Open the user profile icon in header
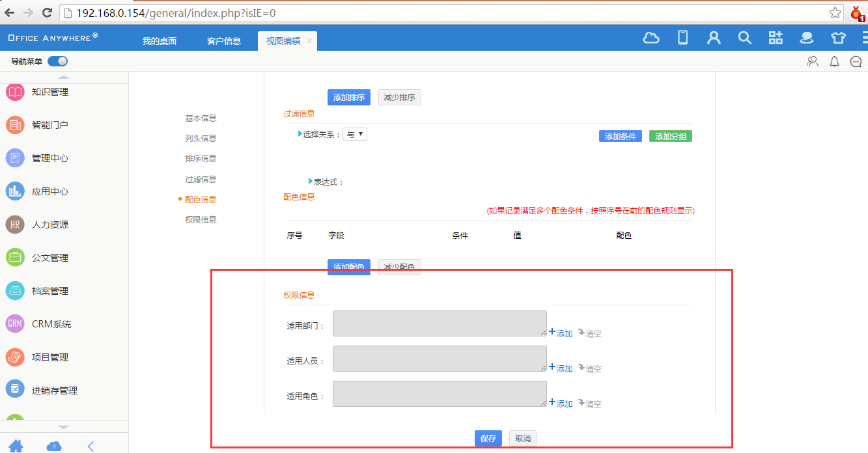Screen dimensions: 868x453 click(x=714, y=38)
